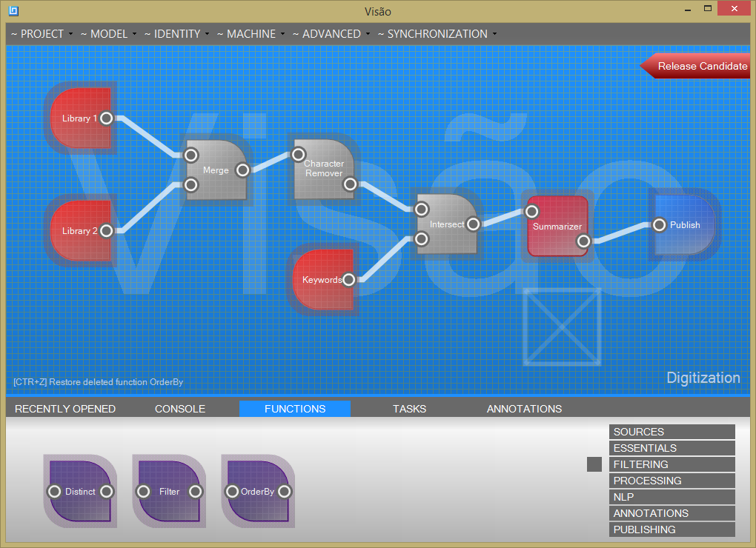Select the Library 2 source node

tap(81, 230)
